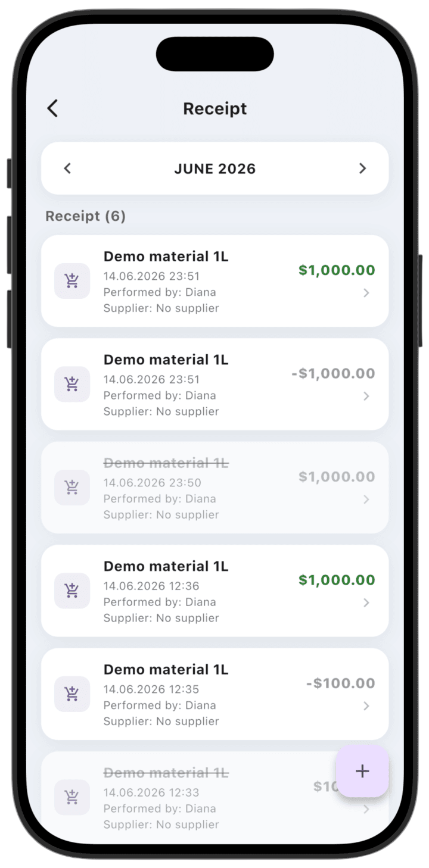
Task: Open chevron of the 12:36 receipt
Action: 366,603
